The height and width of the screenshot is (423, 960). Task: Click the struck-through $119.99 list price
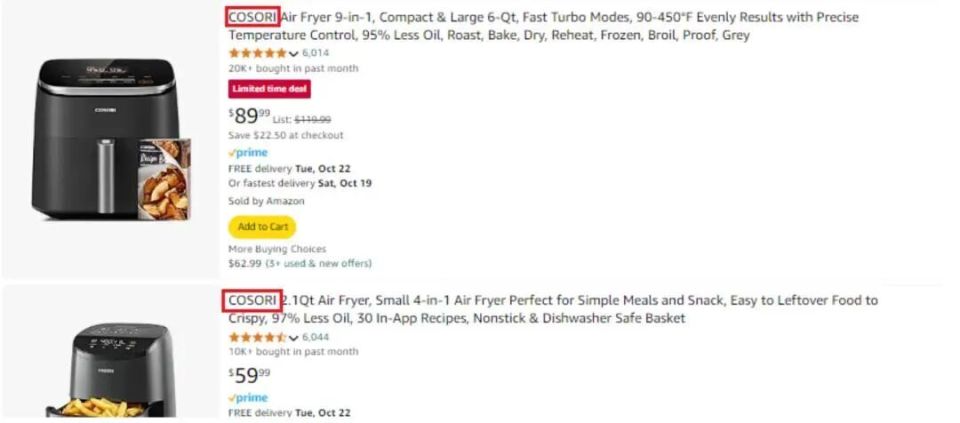(x=312, y=119)
